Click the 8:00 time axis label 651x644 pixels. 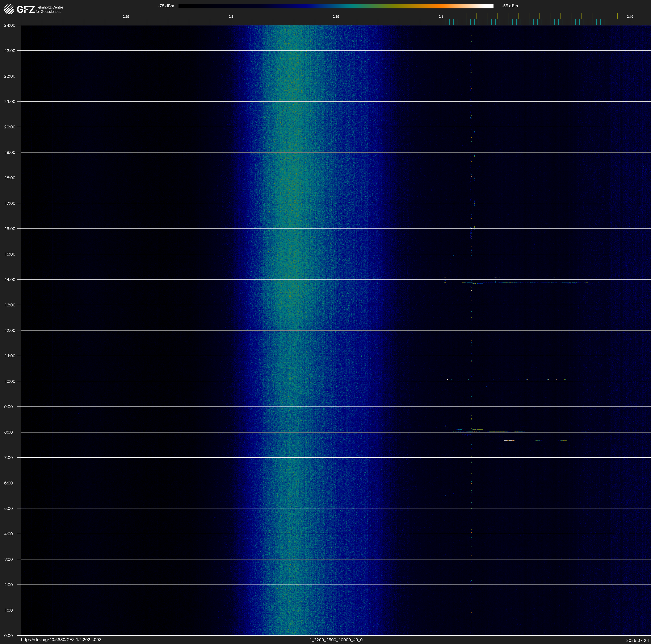(8, 432)
